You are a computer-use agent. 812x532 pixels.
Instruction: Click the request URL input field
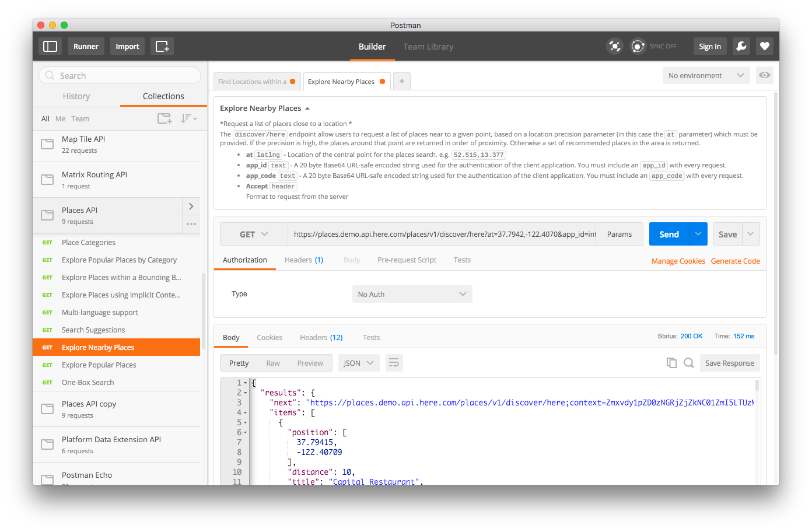click(x=442, y=234)
